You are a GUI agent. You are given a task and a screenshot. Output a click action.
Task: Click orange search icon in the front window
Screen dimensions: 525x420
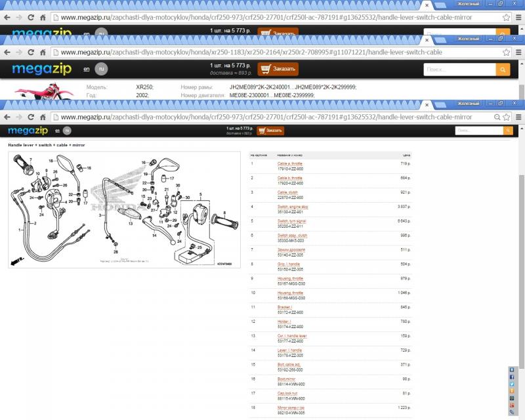(508, 131)
